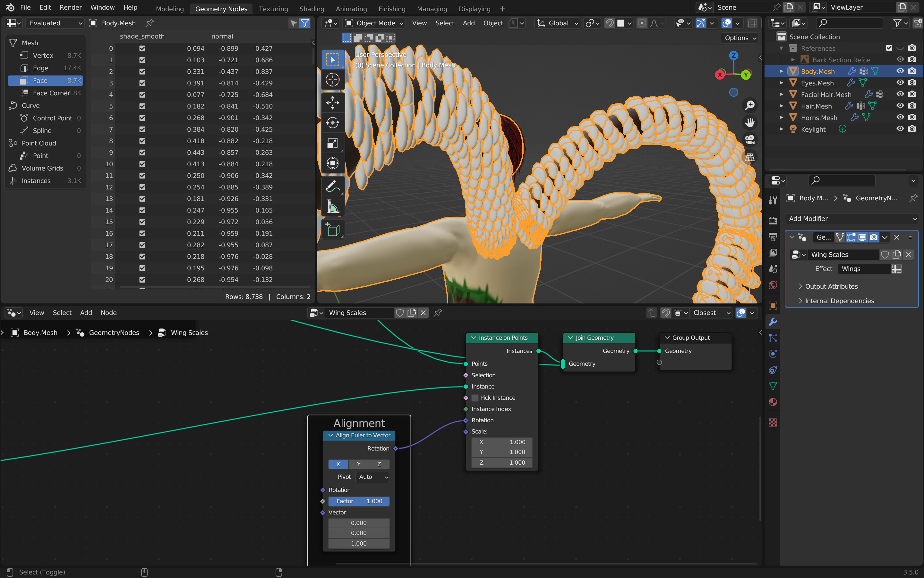Open the Evaluated spreadsheet mode dropdown
This screenshot has width=924, height=578.
(x=55, y=23)
